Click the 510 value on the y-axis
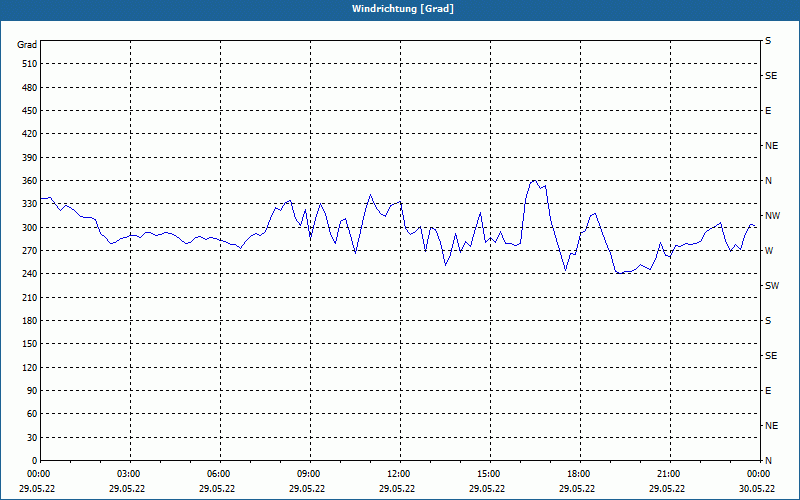Viewport: 800px width, 500px height. [x=30, y=64]
